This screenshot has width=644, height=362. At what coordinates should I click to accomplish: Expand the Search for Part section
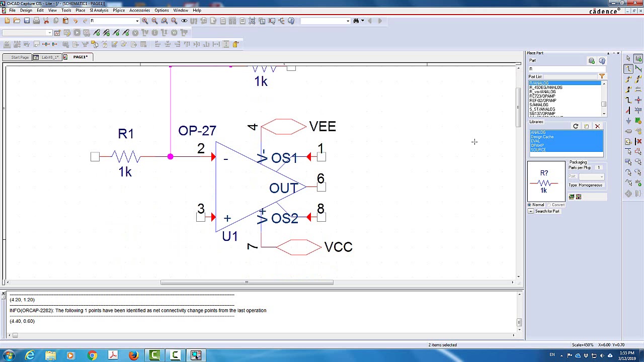(x=531, y=211)
